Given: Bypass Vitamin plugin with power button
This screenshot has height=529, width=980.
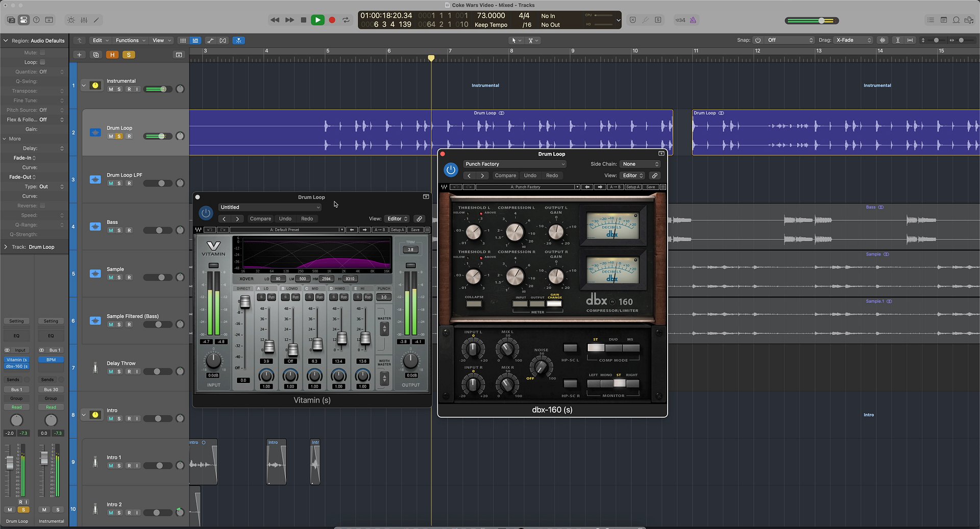Looking at the screenshot, I should [206, 213].
